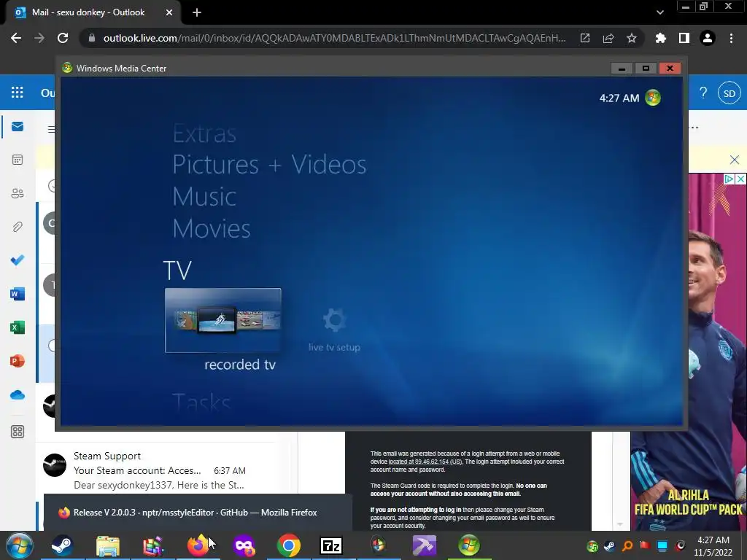Open Outlook Calendar sidebar icon
747x560 pixels.
[18, 160]
